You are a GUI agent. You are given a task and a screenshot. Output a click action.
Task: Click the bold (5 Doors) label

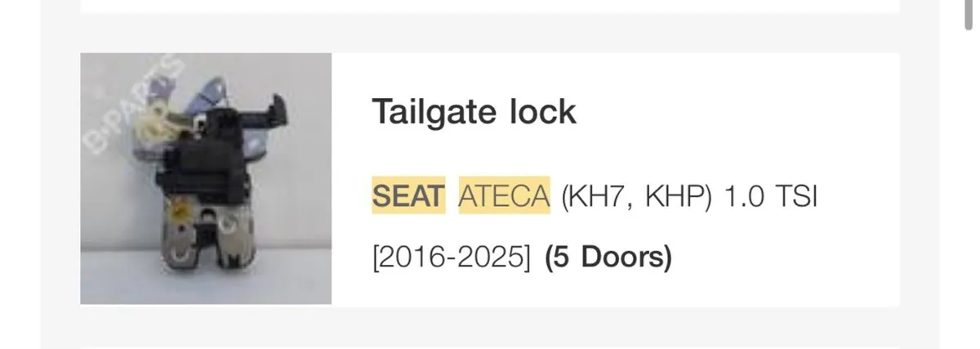[x=608, y=258]
